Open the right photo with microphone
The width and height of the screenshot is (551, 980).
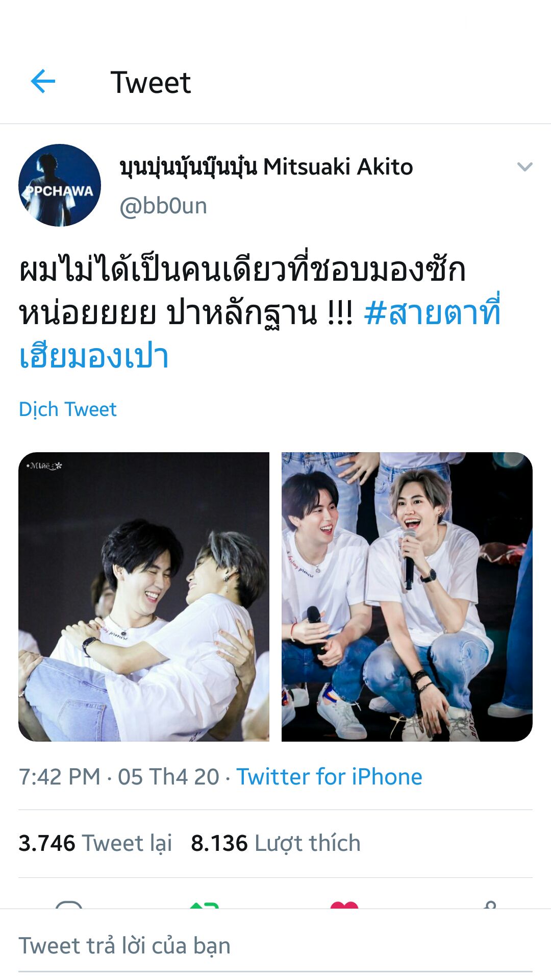pos(407,597)
